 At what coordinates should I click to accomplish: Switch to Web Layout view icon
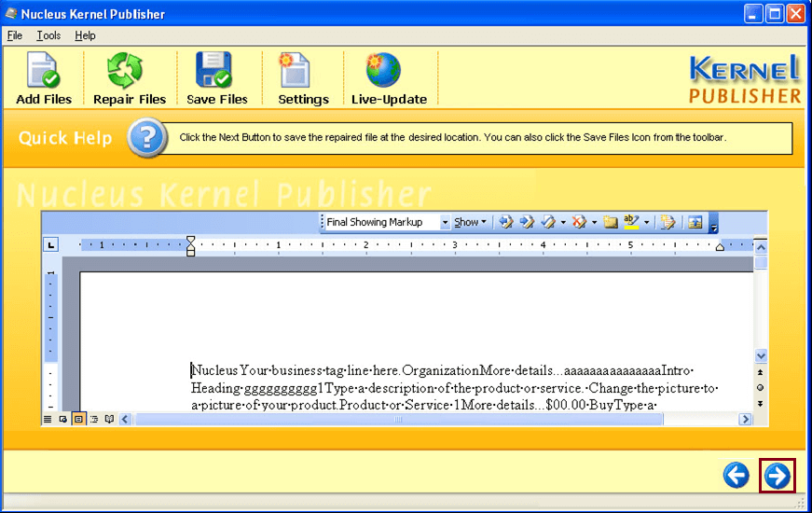pos(62,419)
